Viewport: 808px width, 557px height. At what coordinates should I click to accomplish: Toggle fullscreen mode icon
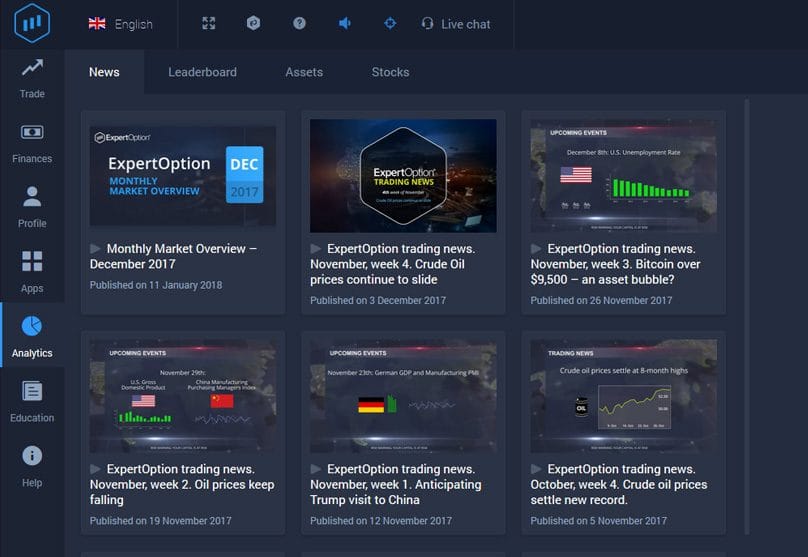(x=208, y=24)
